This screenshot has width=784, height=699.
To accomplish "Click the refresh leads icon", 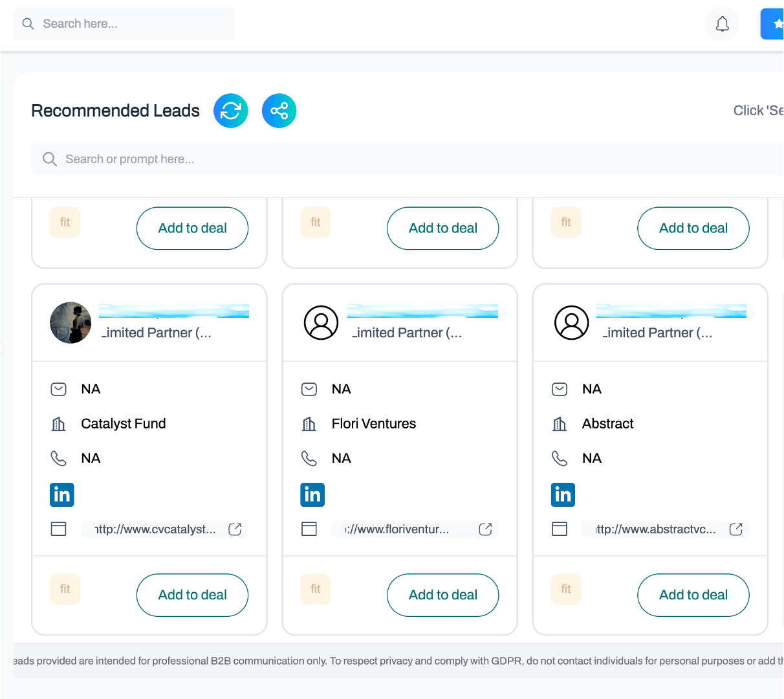I will [231, 111].
